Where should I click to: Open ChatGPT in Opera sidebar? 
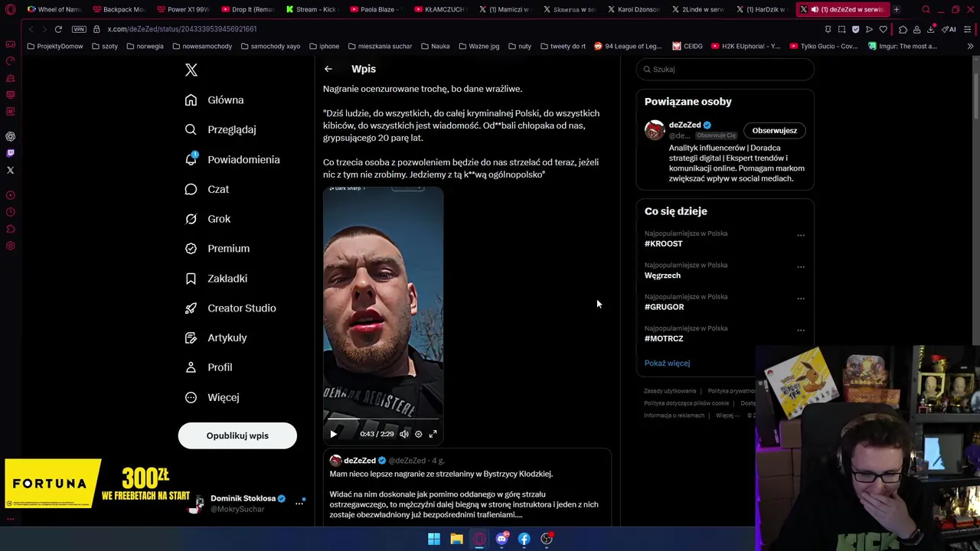10,136
